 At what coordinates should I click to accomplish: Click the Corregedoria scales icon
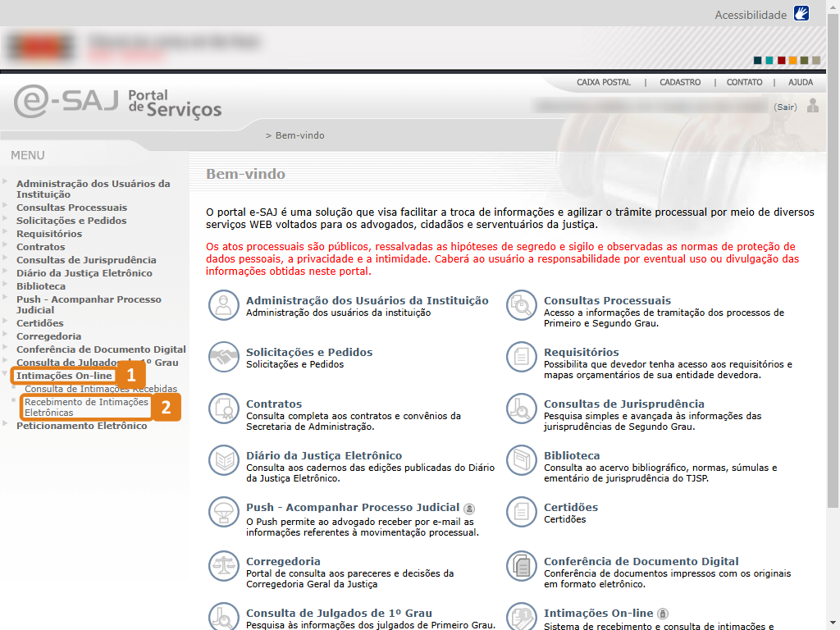pos(223,564)
